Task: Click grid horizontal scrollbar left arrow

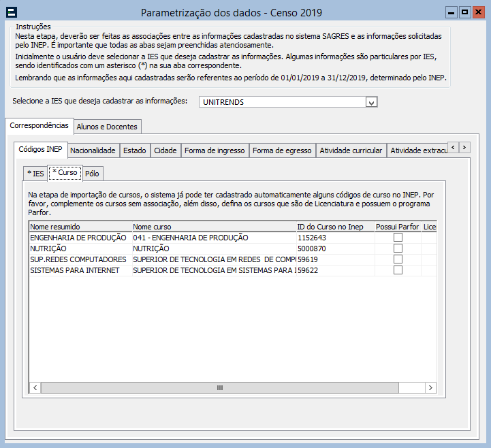Action: point(35,387)
